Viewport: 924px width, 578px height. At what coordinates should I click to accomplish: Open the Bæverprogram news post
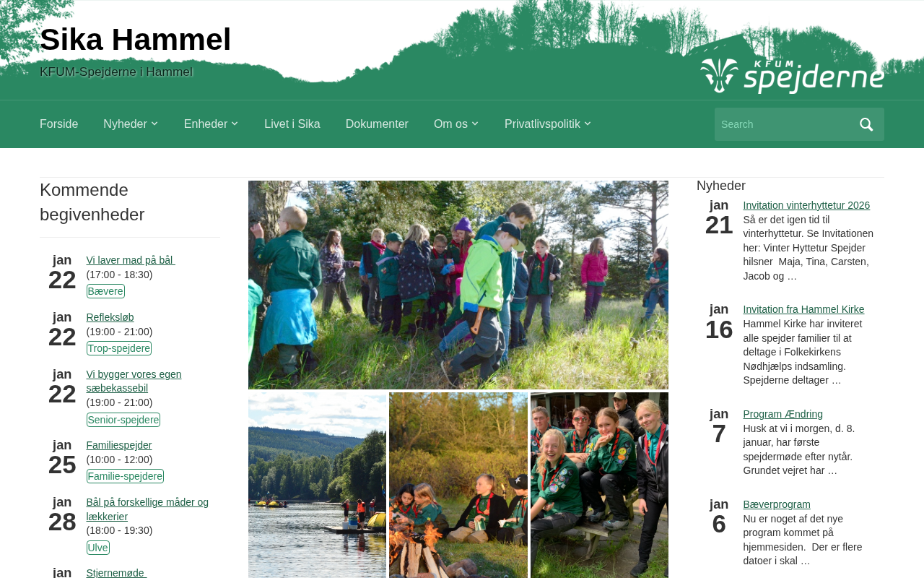coord(777,504)
